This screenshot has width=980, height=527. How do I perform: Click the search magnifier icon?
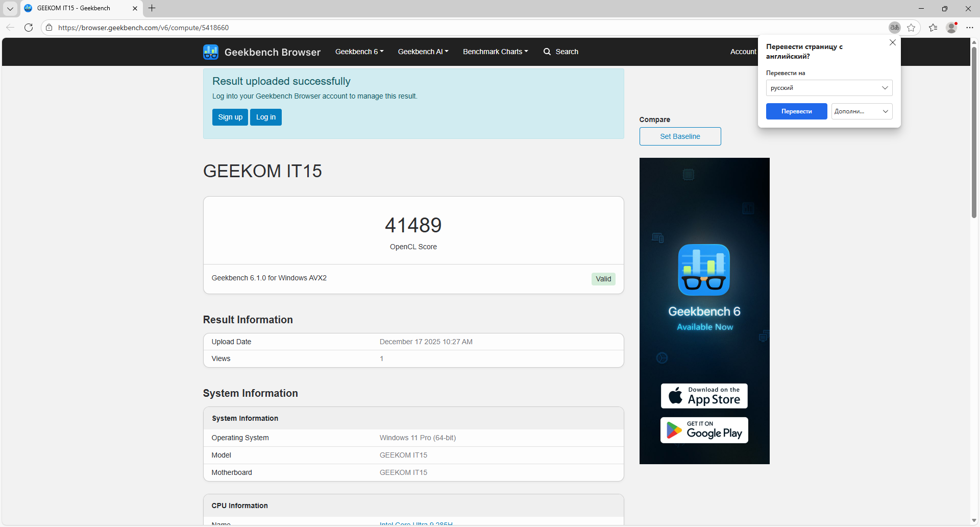coord(547,52)
